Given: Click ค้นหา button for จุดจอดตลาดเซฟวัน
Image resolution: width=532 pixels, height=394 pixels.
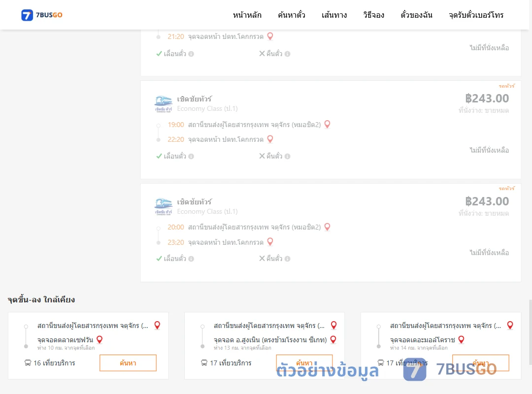Looking at the screenshot, I should [128, 363].
